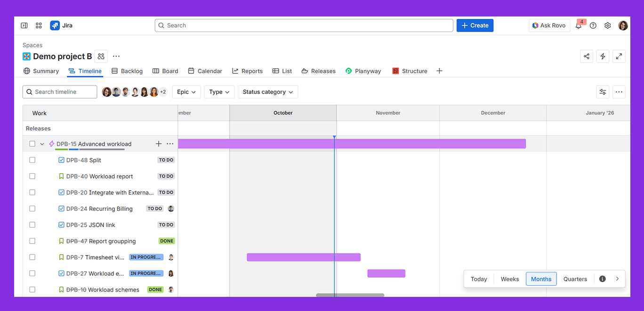This screenshot has width=644, height=311.
Task: Open the Status category dropdown
Action: [267, 92]
